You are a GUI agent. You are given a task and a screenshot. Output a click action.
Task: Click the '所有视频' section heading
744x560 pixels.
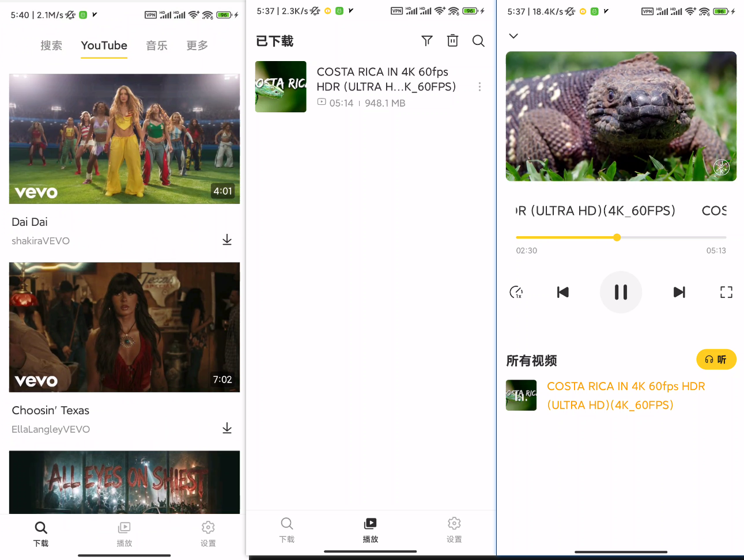pyautogui.click(x=531, y=361)
